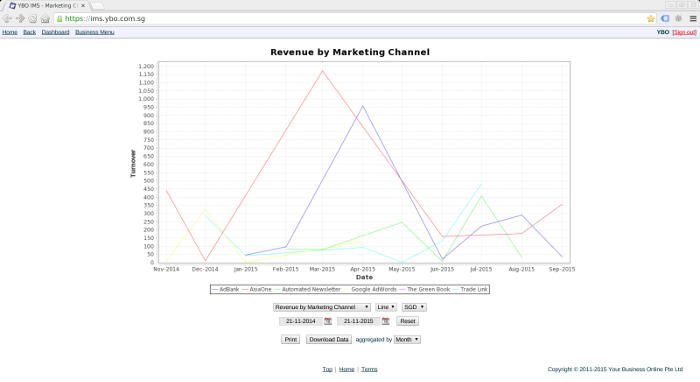The height and width of the screenshot is (382, 700).
Task: Open the SGD currency dropdown
Action: pos(414,307)
